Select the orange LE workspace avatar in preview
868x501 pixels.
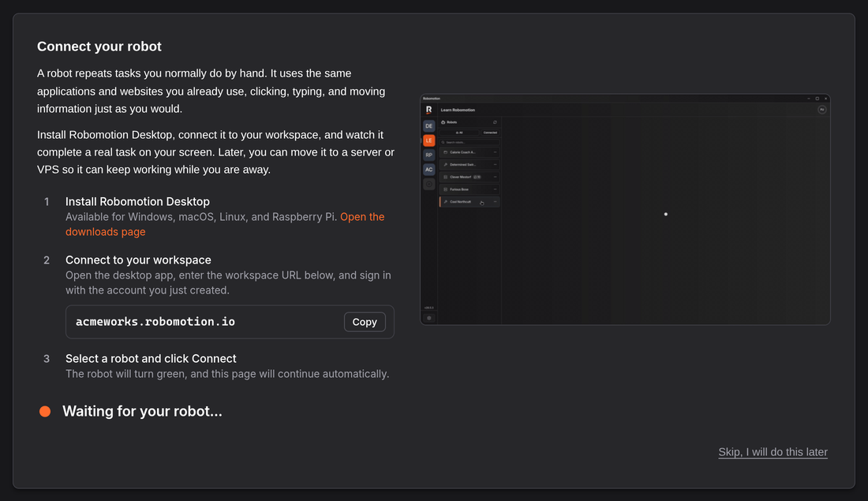(429, 140)
